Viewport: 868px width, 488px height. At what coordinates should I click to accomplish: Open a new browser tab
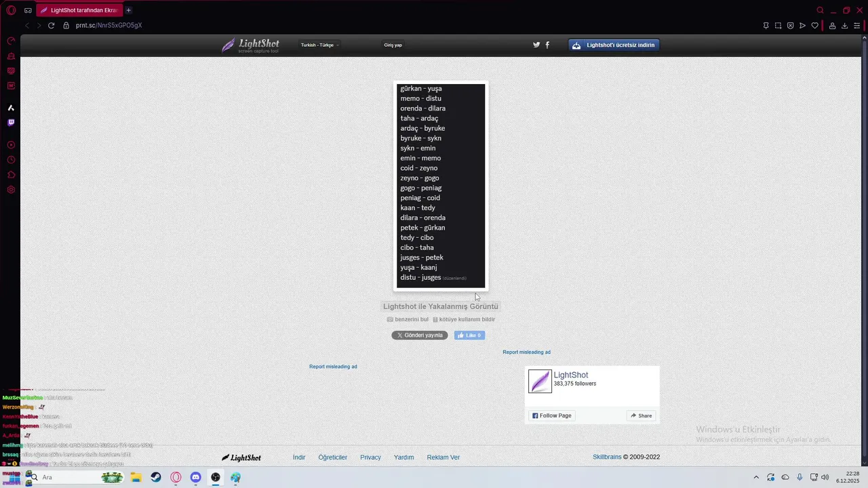coord(128,10)
